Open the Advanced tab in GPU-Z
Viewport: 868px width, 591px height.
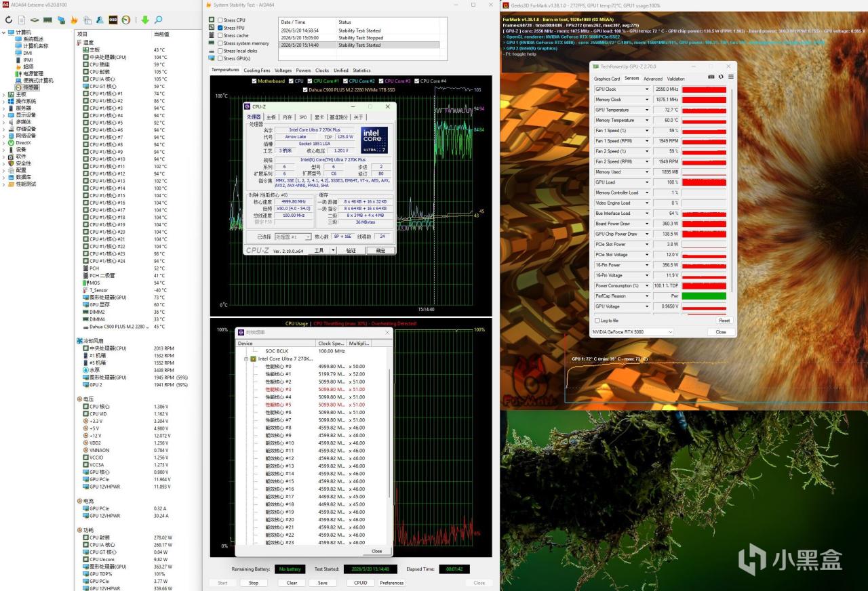tap(653, 79)
